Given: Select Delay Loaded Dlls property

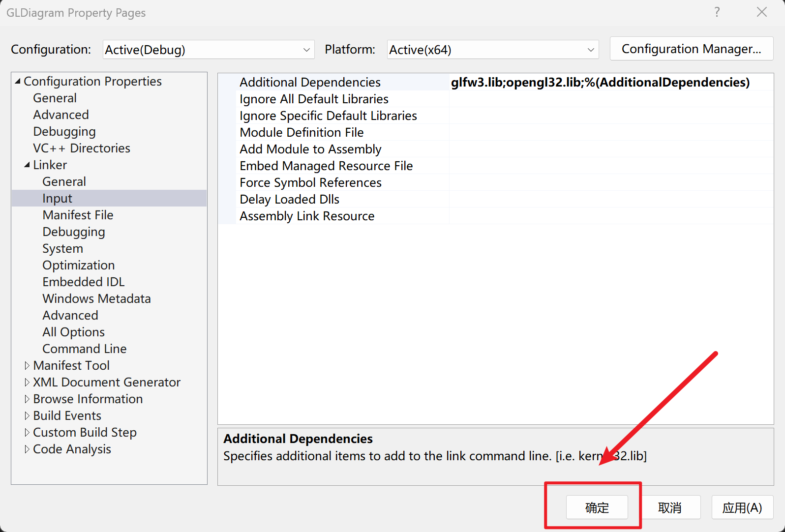Looking at the screenshot, I should (x=290, y=200).
